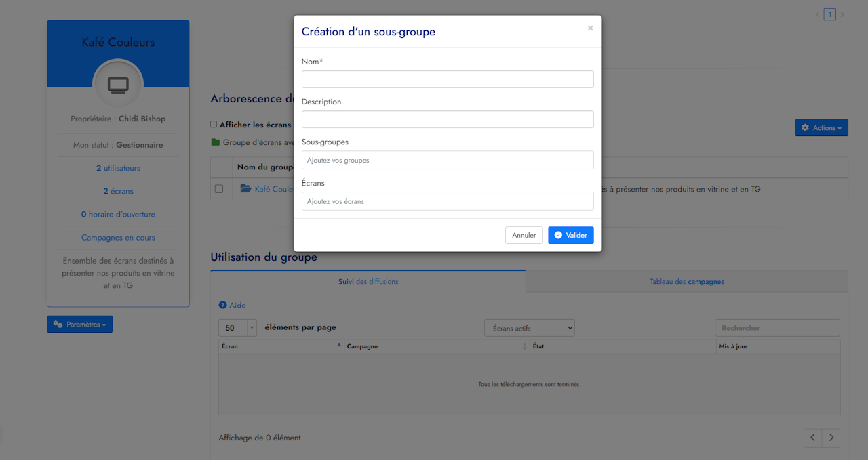Image resolution: width=868 pixels, height=460 pixels.
Task: Click into the Nom input field
Action: pyautogui.click(x=448, y=79)
